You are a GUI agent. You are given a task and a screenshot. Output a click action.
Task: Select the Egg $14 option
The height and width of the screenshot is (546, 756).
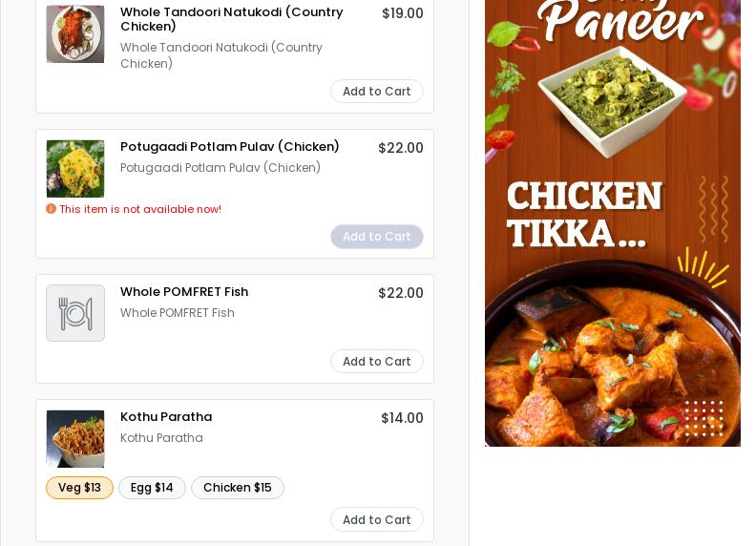[152, 488]
